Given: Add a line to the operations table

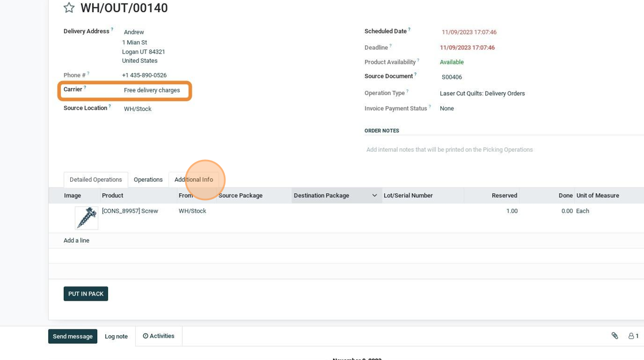Looking at the screenshot, I should click(x=76, y=240).
